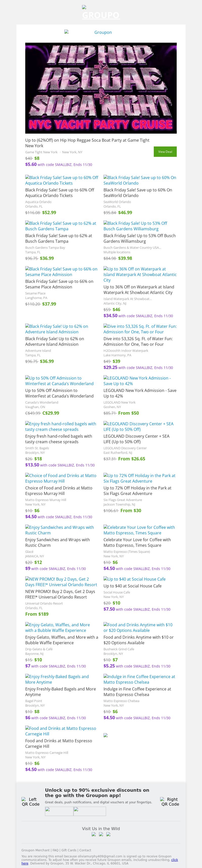Open the SeaWorld Orlando Black Friday deal

[x=140, y=180]
